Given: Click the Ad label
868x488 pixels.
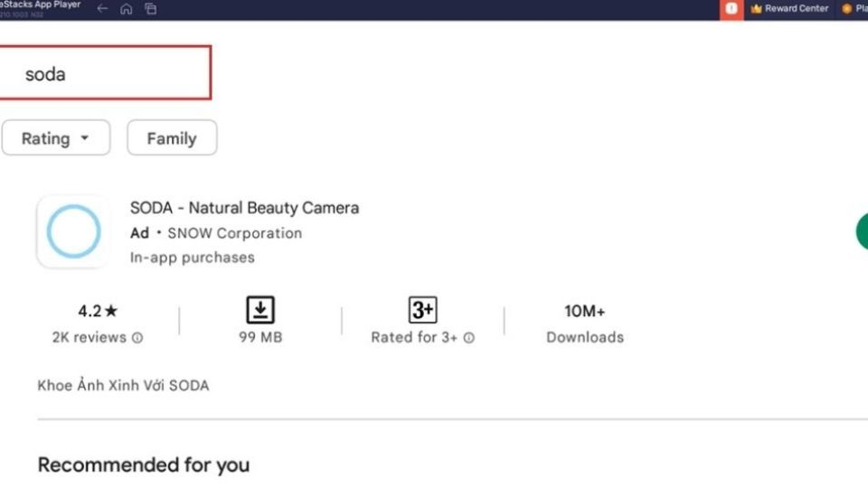Looking at the screenshot, I should pos(139,233).
